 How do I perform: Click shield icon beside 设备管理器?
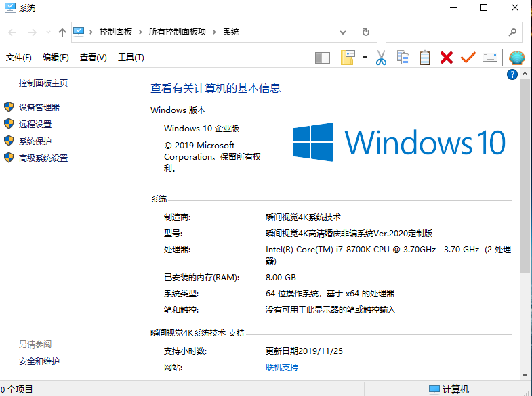[9, 107]
